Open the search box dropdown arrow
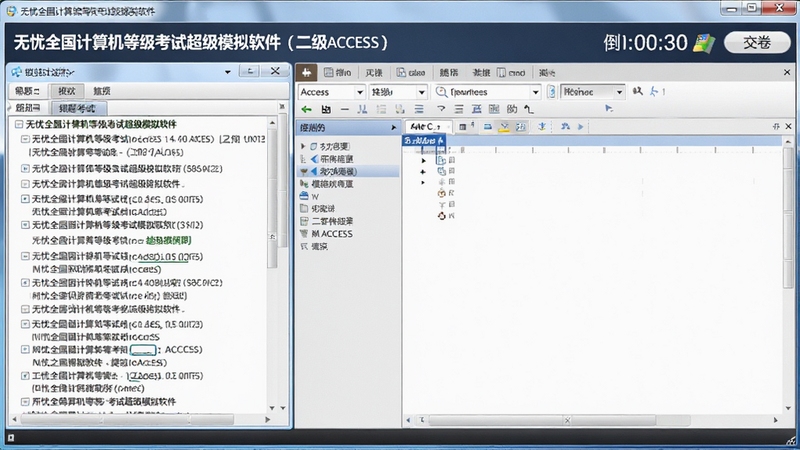The height and width of the screenshot is (450, 800). pyautogui.click(x=535, y=92)
